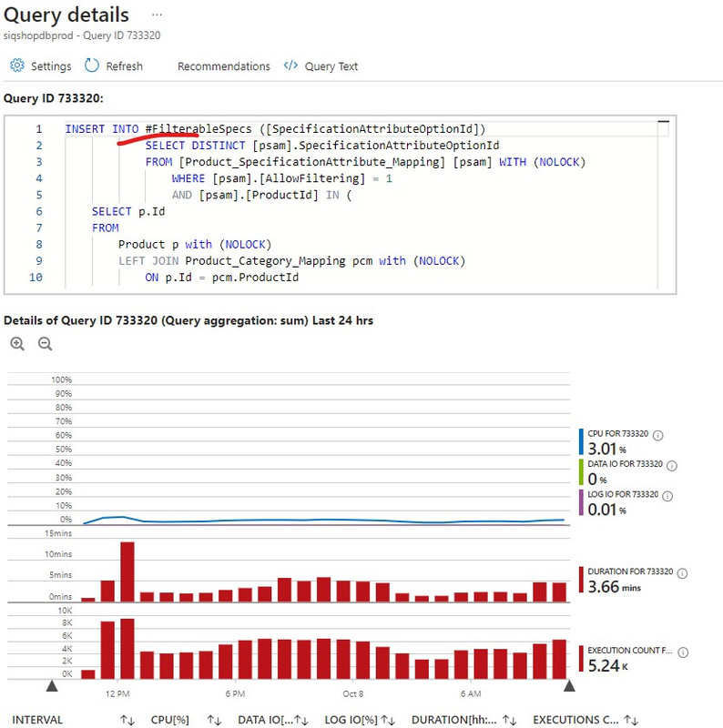Sort by EXECUTIONS COUNT column arrows
Screen dimensions: 723x728
click(631, 720)
